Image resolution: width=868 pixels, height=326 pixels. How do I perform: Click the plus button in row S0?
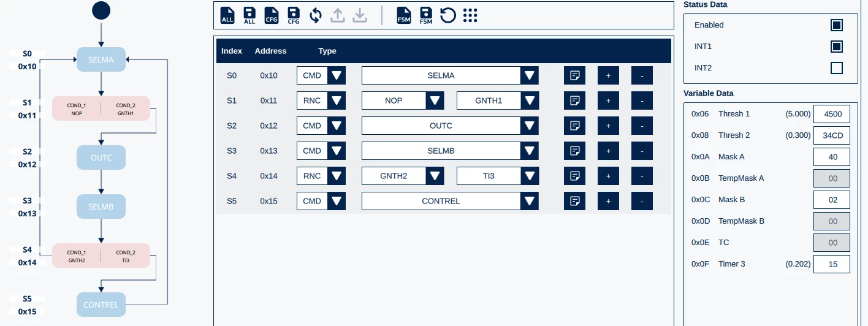point(609,75)
